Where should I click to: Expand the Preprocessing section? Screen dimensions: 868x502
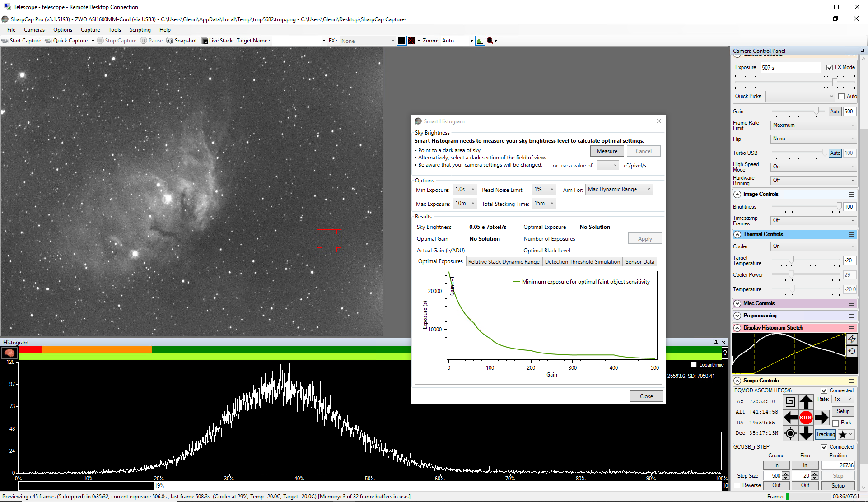[x=737, y=316]
